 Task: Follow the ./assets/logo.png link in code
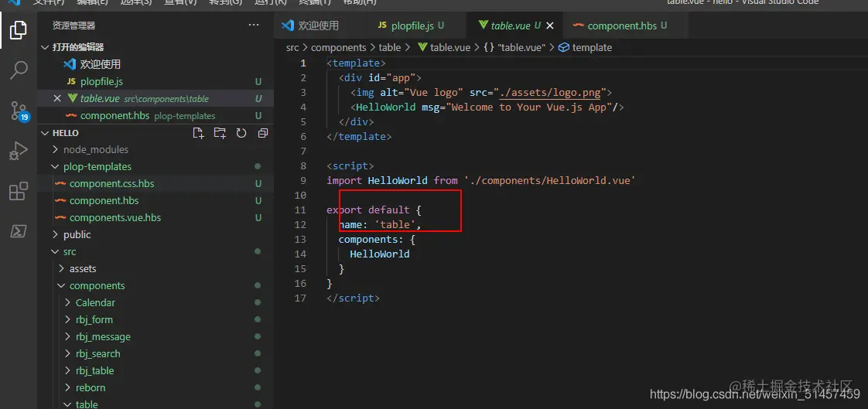pos(549,93)
